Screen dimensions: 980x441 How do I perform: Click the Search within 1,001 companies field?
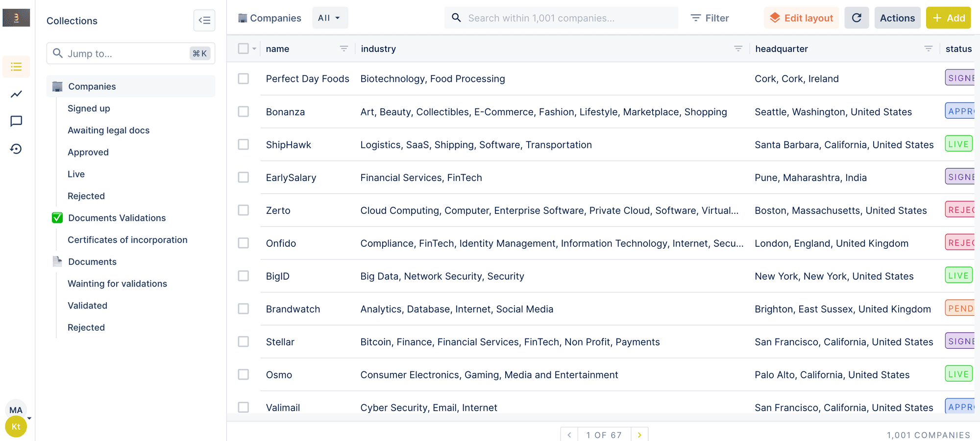click(562, 18)
